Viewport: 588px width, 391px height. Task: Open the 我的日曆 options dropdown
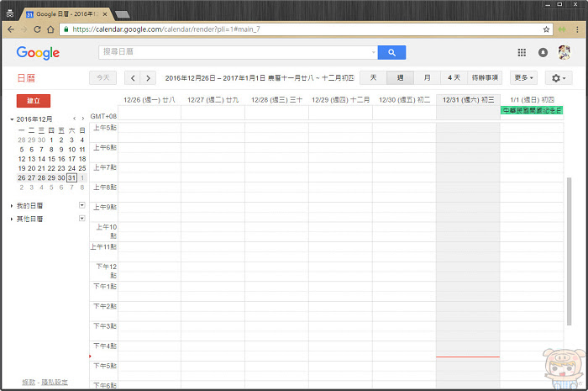coord(82,205)
